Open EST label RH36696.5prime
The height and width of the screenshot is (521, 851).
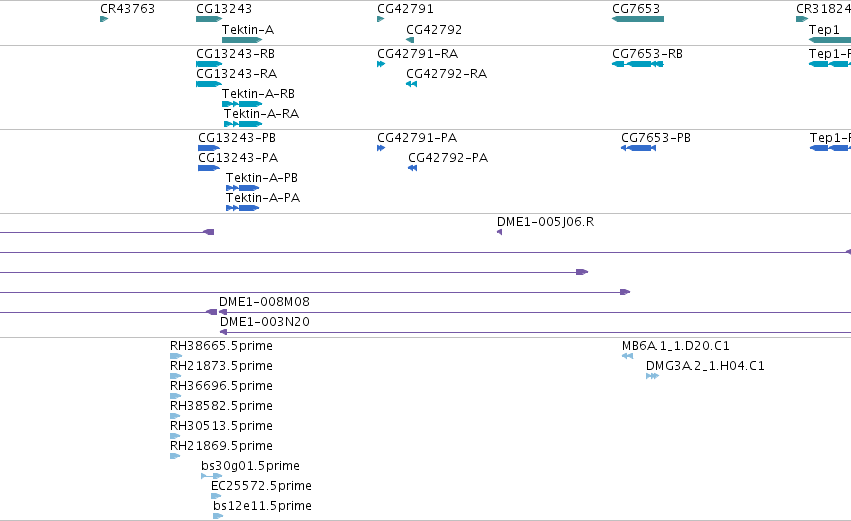click(221, 386)
